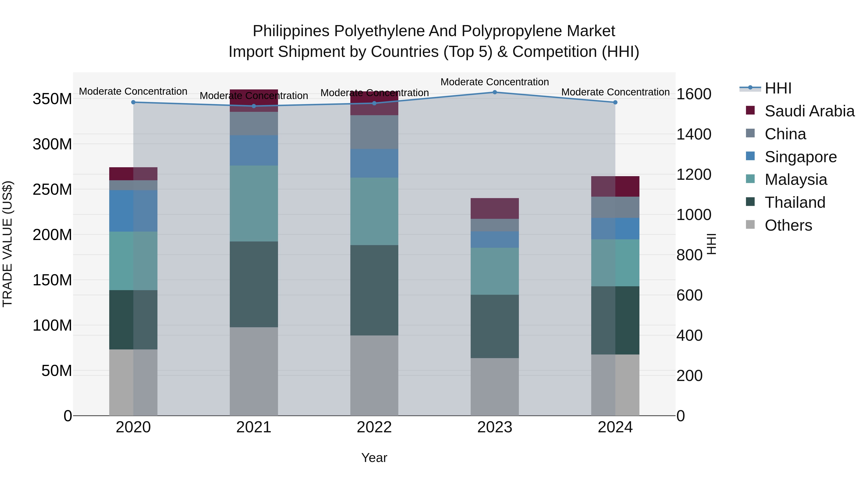868x488 pixels.
Task: Click the 2023 x-axis year label
Action: tap(495, 427)
